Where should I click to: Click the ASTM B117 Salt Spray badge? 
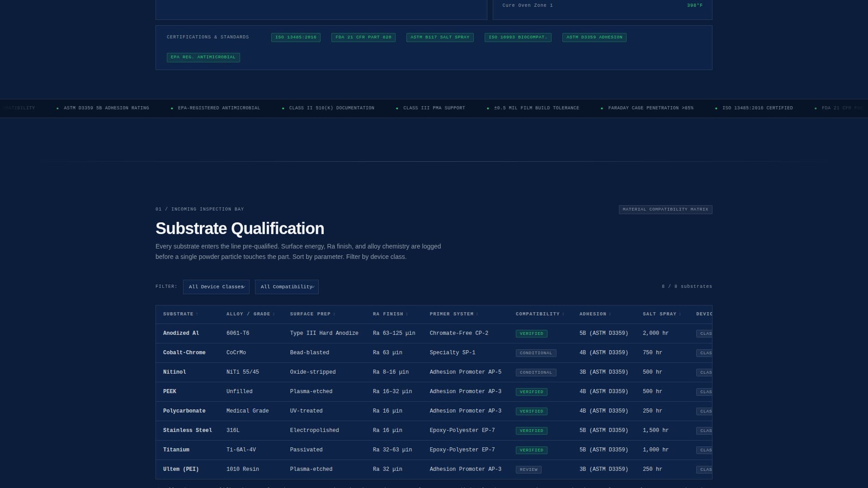pyautogui.click(x=439, y=38)
